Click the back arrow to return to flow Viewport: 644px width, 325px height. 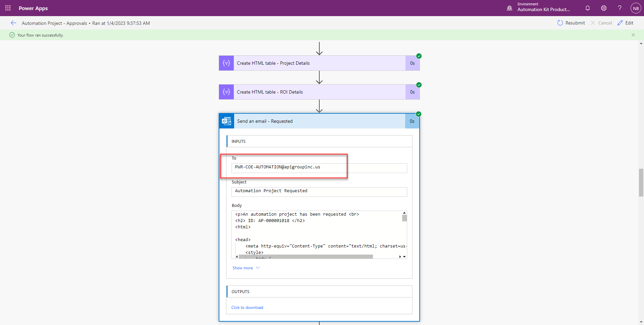[13, 23]
